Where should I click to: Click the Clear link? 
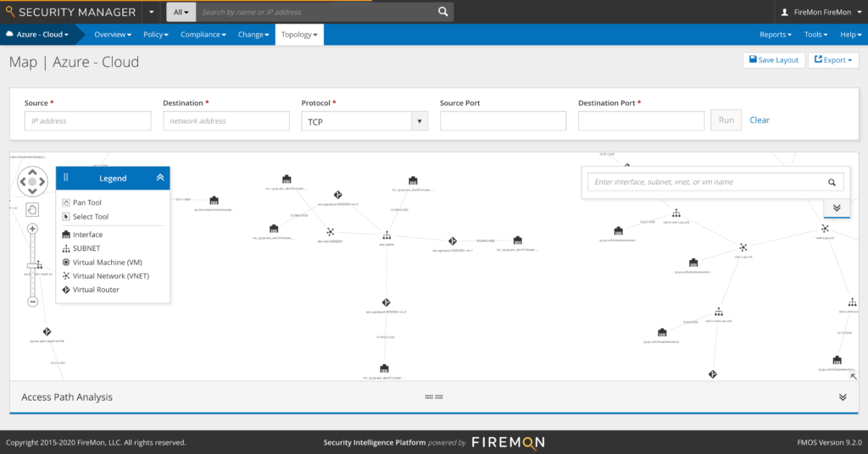(759, 120)
